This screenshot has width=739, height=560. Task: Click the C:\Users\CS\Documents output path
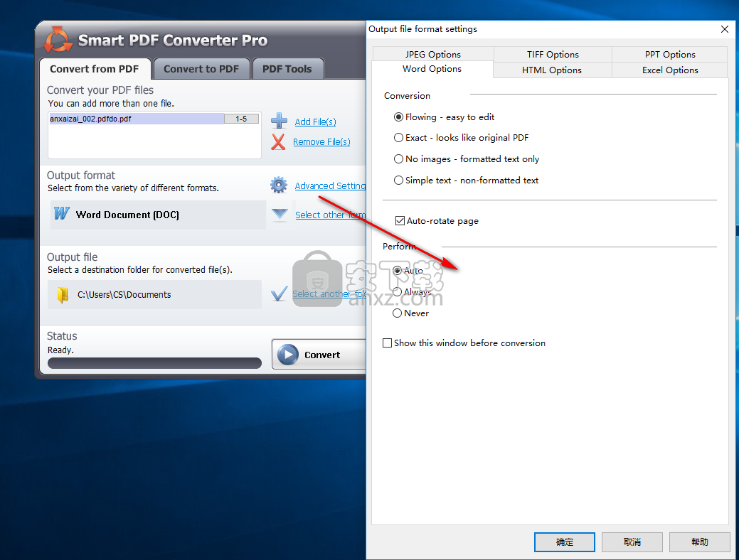coord(154,295)
